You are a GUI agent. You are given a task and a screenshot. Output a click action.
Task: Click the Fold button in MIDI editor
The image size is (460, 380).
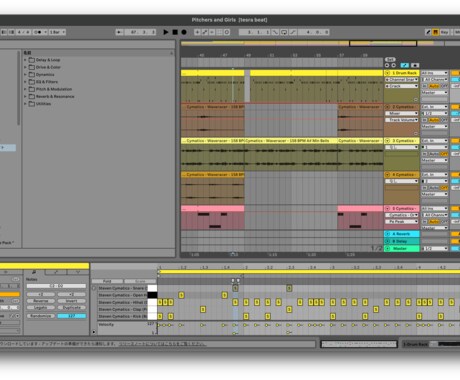(x=107, y=281)
